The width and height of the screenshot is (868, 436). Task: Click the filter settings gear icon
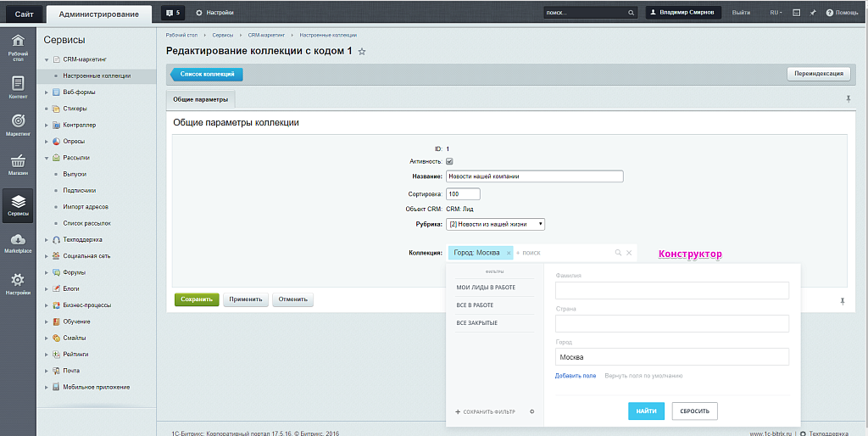tap(531, 411)
